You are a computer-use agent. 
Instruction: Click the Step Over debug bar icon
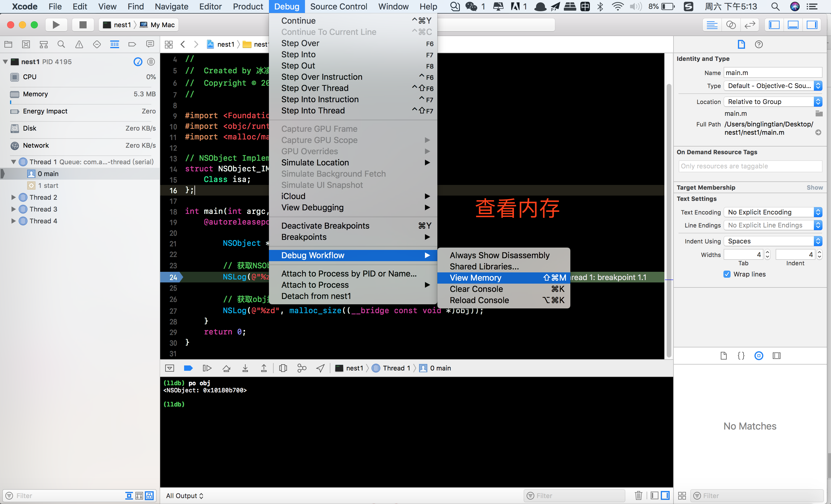(226, 368)
